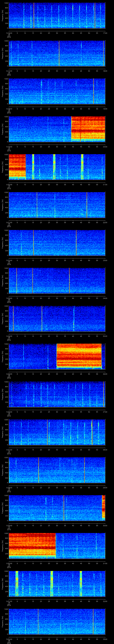Click the 17:00 end time label
The image size is (114, 644).
[x=105, y=33]
